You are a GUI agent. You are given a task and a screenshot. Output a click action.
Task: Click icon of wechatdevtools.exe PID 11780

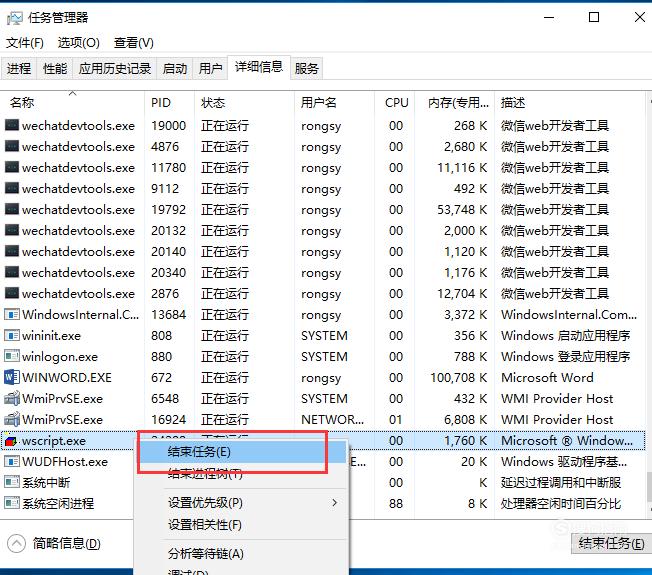[x=12, y=167]
